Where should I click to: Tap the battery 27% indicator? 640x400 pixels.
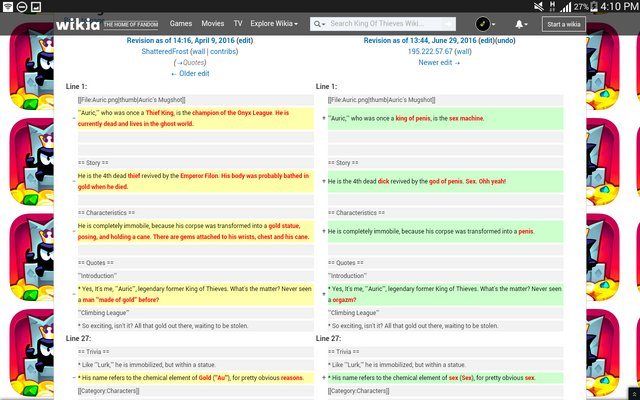point(585,6)
